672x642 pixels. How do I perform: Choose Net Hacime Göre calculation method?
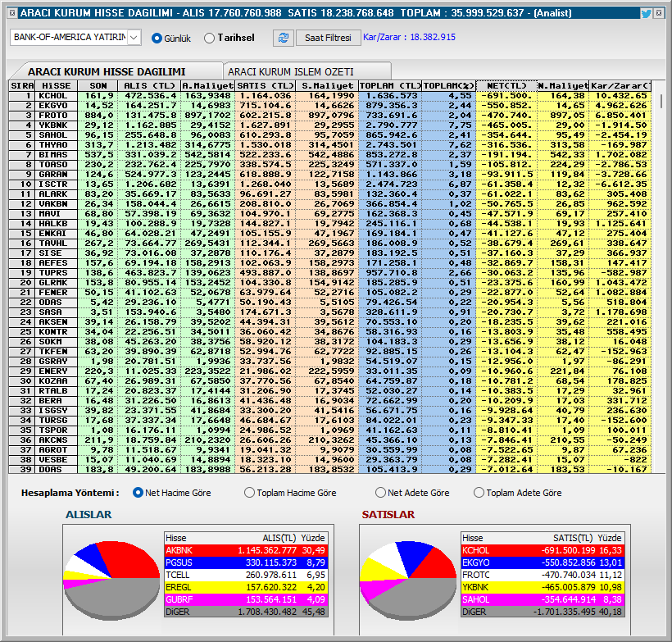coord(172,493)
